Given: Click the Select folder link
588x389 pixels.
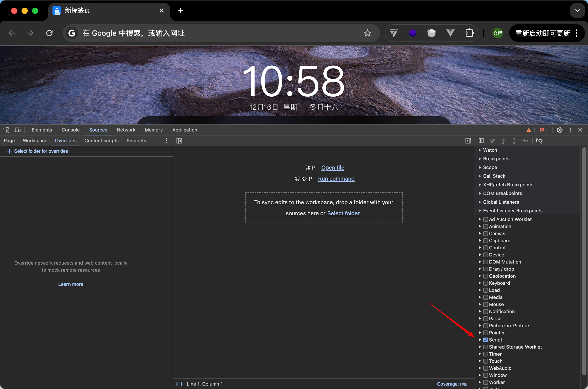Looking at the screenshot, I should pyautogui.click(x=343, y=213).
